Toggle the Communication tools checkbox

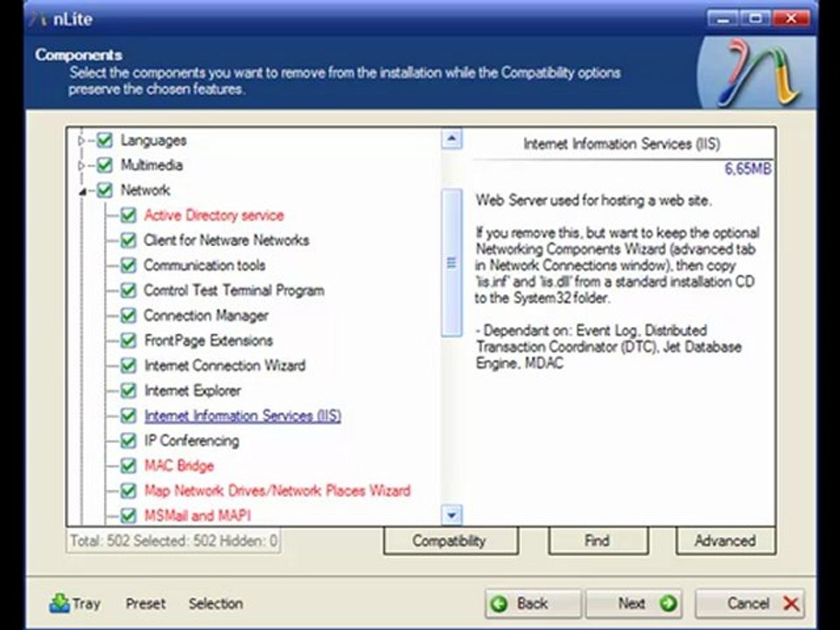tap(128, 265)
